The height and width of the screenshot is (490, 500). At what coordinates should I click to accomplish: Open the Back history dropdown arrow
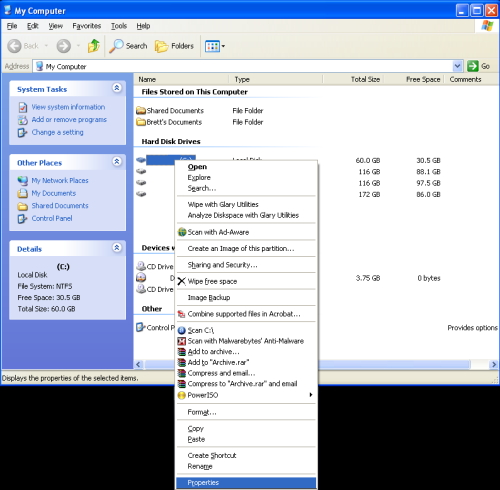(x=46, y=46)
